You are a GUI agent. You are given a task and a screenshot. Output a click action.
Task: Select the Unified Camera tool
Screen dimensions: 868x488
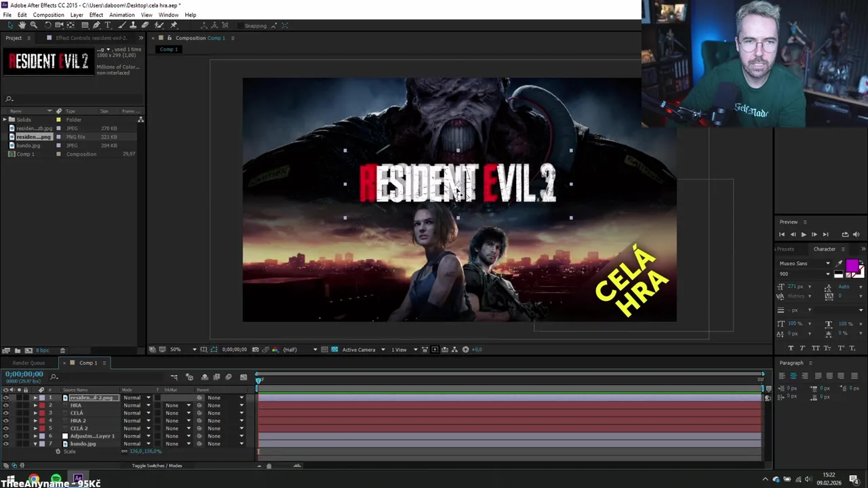tap(59, 25)
